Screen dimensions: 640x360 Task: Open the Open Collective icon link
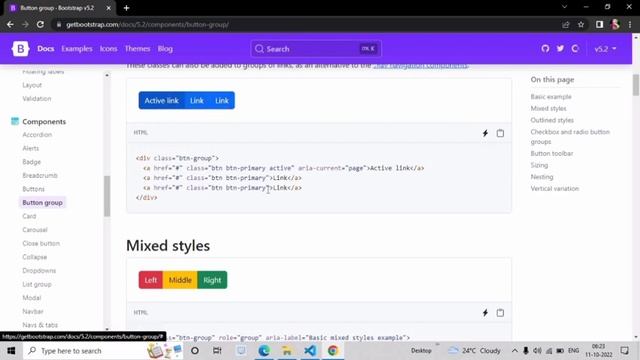tap(576, 49)
